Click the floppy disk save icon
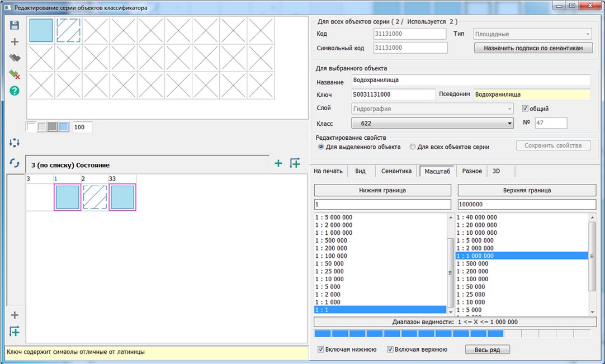 point(15,25)
